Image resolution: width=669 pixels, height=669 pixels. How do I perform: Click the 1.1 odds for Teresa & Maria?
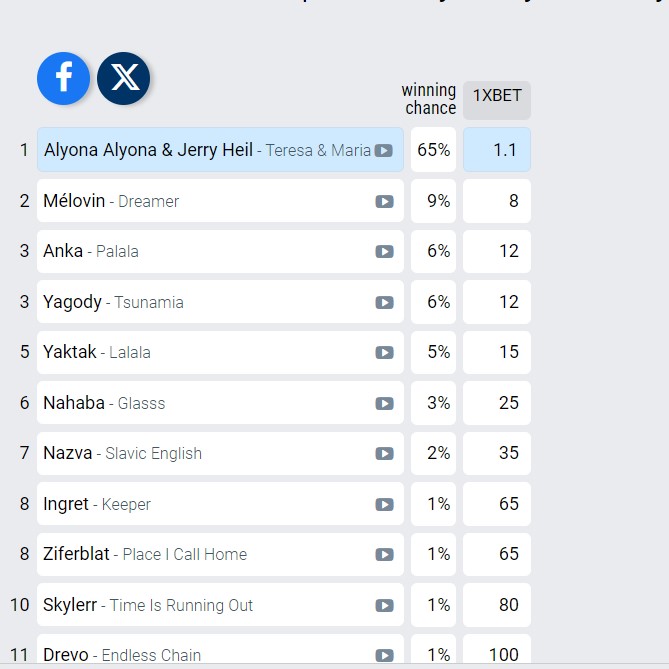(x=497, y=150)
